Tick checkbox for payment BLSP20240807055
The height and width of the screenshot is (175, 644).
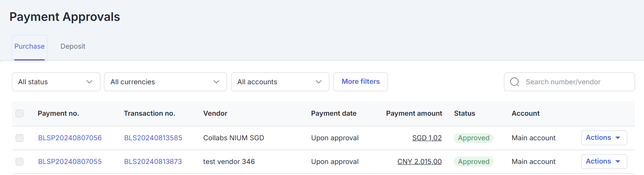[x=19, y=162]
